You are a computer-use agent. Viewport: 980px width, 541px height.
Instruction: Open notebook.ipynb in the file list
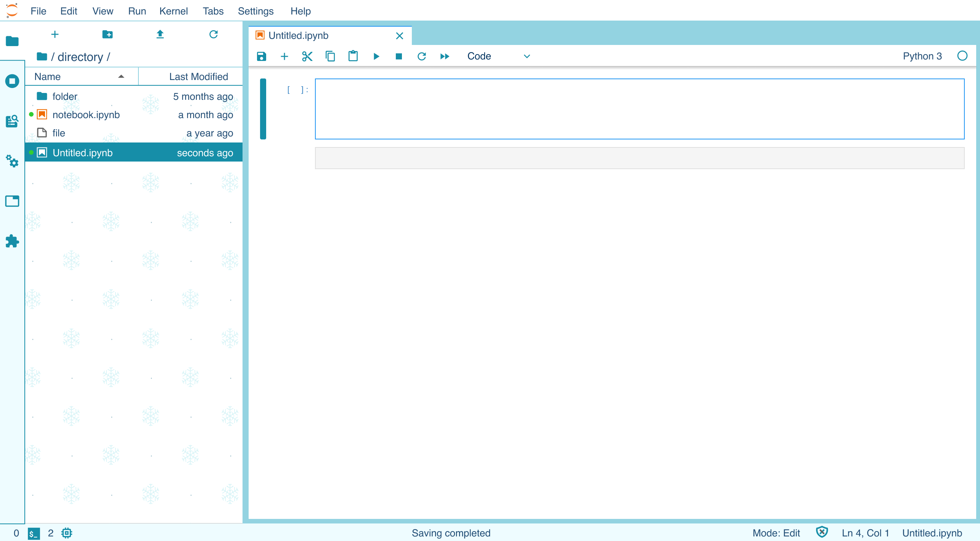(86, 115)
